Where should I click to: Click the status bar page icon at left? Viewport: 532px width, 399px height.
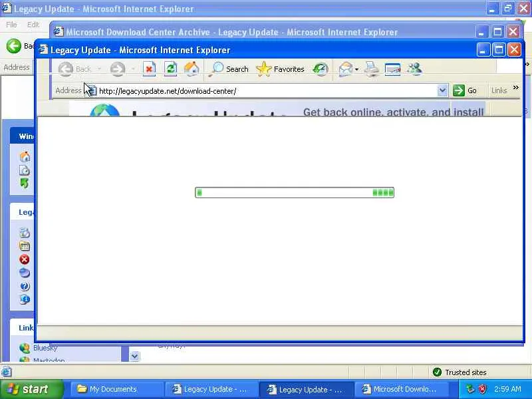point(7,372)
